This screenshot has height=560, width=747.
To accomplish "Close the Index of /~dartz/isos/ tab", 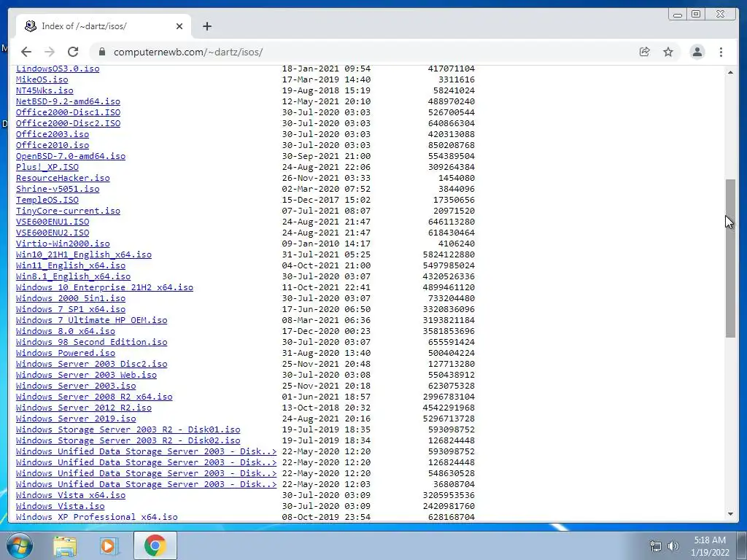I will pyautogui.click(x=179, y=26).
